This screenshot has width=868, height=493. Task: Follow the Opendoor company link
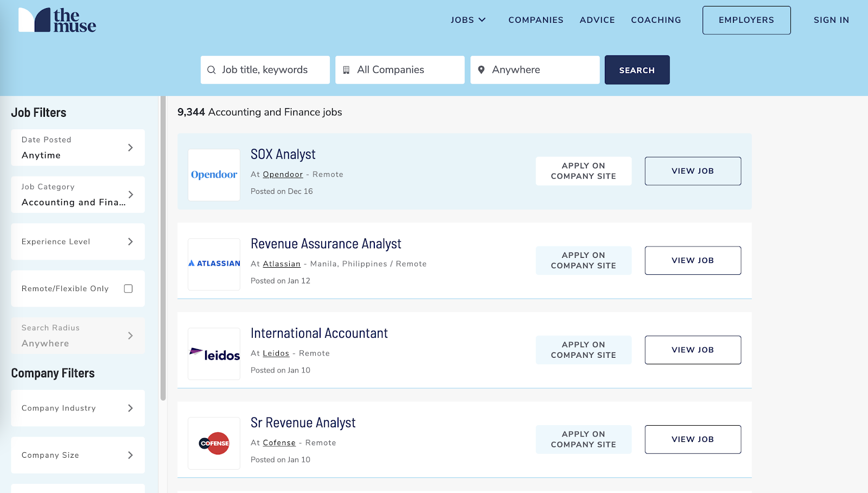(283, 175)
